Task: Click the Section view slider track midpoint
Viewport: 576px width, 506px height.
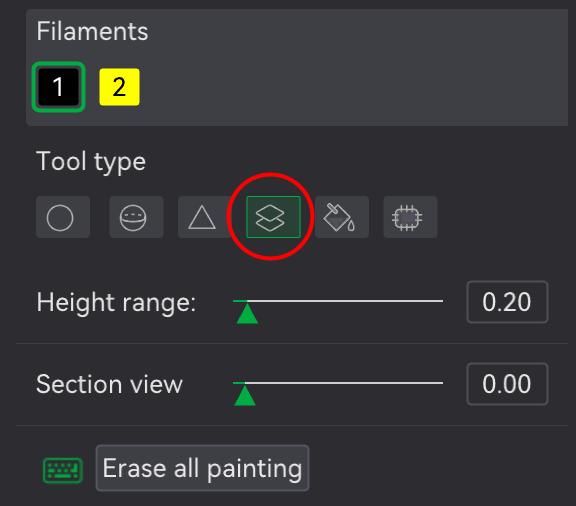Action: coord(338,383)
